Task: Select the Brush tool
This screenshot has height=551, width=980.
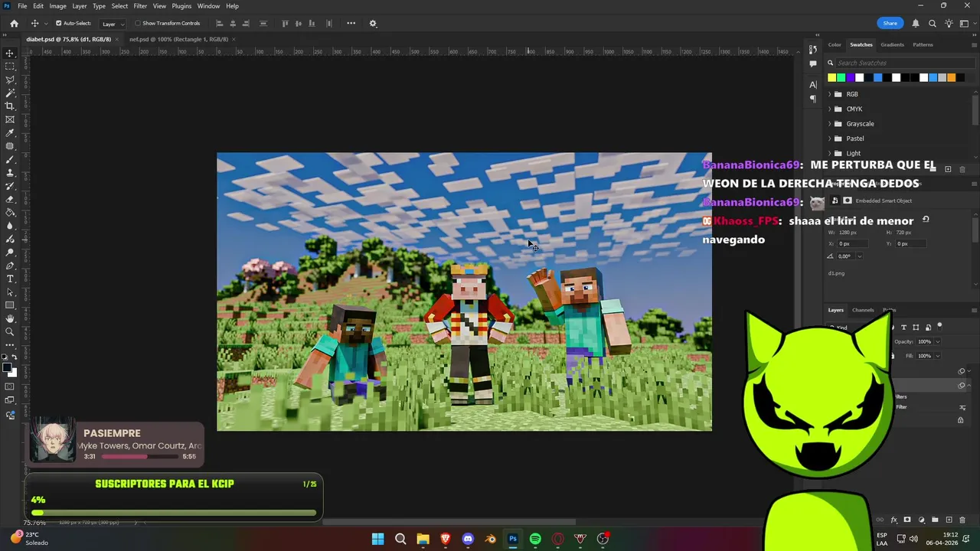Action: (10, 160)
